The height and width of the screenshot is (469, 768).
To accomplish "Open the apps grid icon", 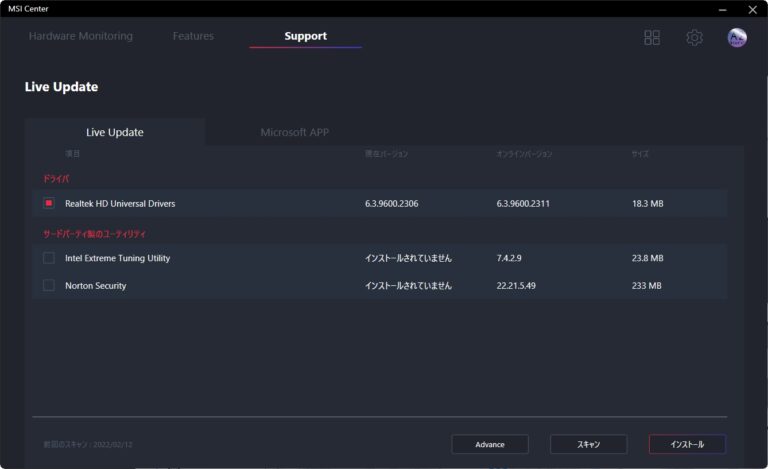I will tap(652, 37).
